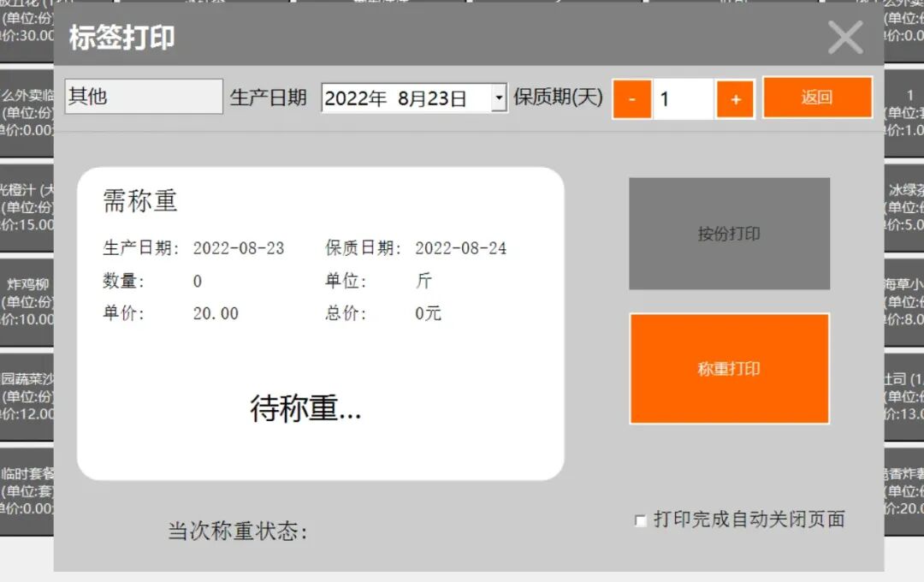Expand the date picker arrow next to 2022年8月23日
The width and height of the screenshot is (924, 582).
(x=499, y=98)
